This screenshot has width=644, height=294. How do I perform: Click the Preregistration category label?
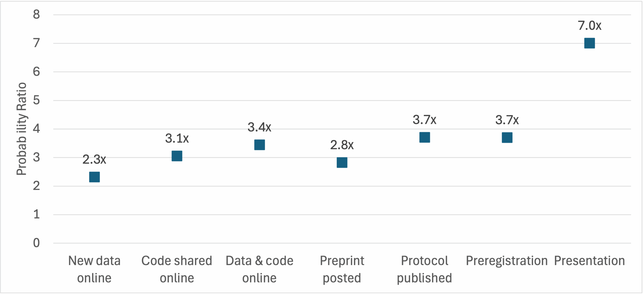[x=507, y=261]
